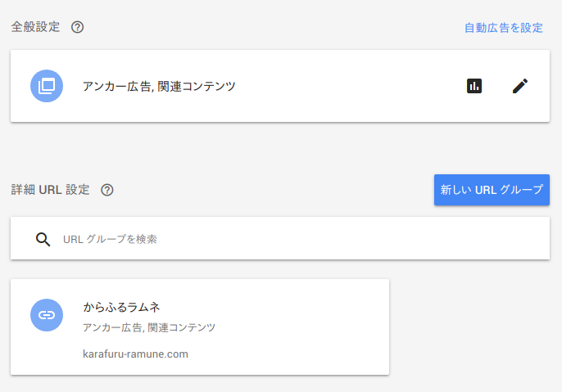Open help for 全般設定 section
The width and height of the screenshot is (562, 392).
(77, 27)
